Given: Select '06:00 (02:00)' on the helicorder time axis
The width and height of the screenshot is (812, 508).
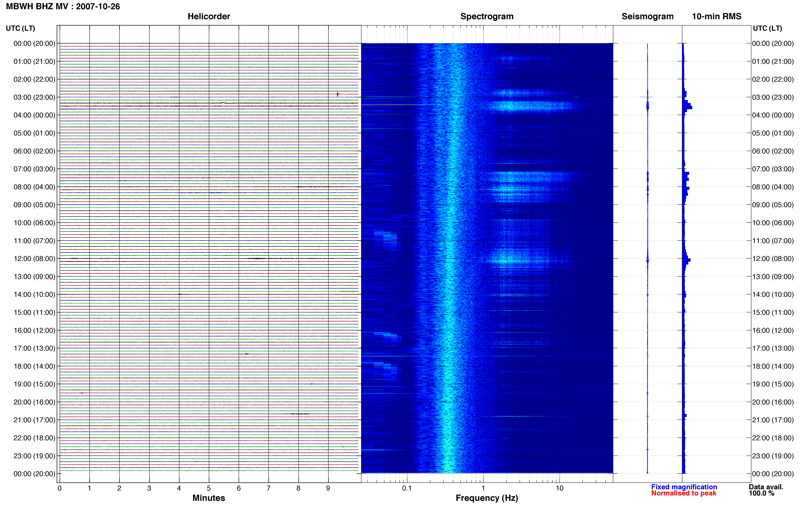Looking at the screenshot, I should (34, 151).
